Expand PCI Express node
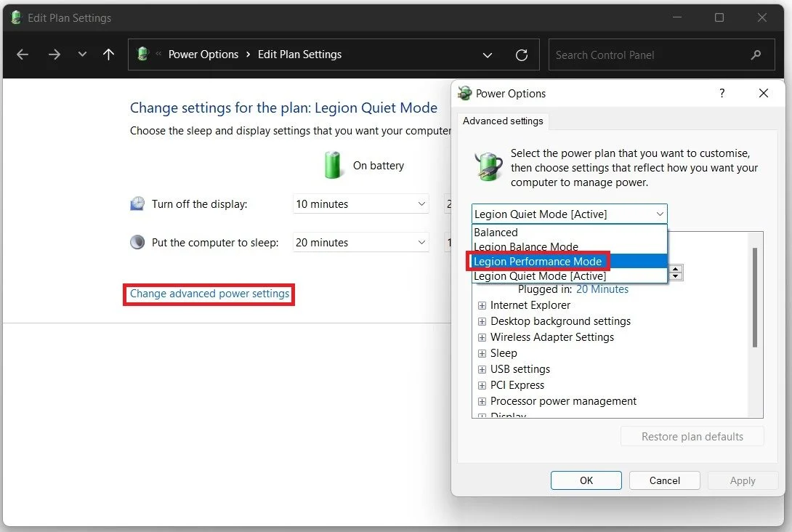The height and width of the screenshot is (532, 792). tap(482, 385)
